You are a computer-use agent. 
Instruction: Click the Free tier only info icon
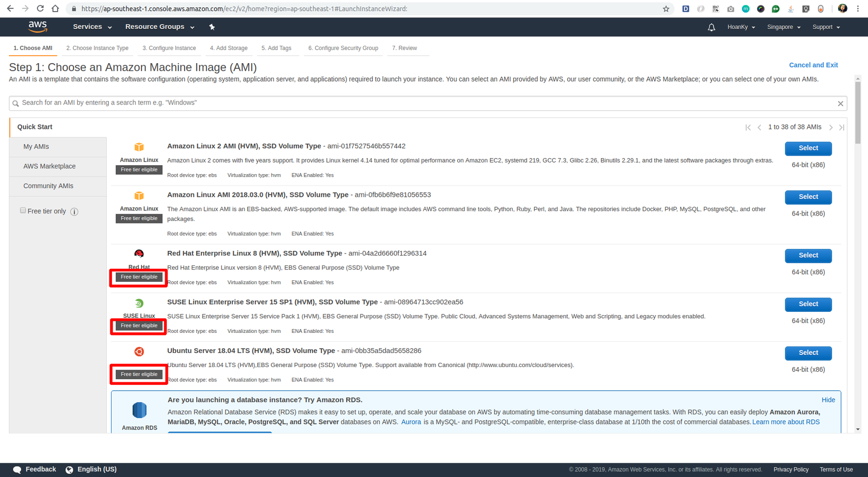click(74, 211)
